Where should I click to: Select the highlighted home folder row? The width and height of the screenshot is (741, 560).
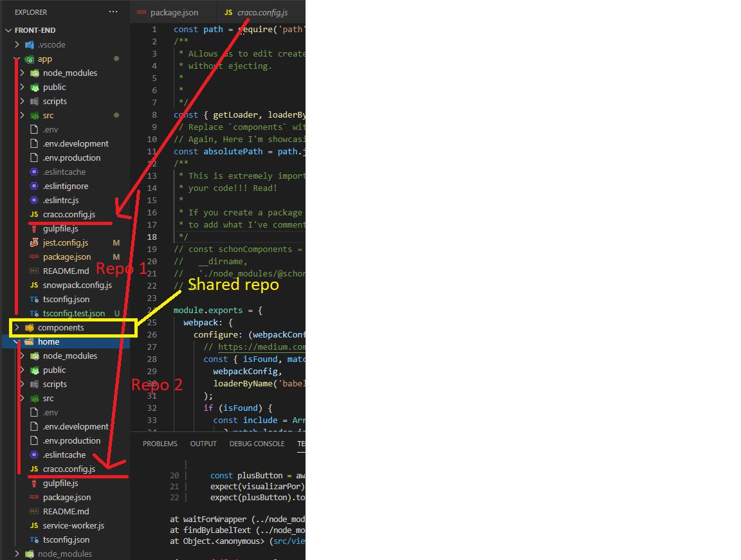point(65,341)
